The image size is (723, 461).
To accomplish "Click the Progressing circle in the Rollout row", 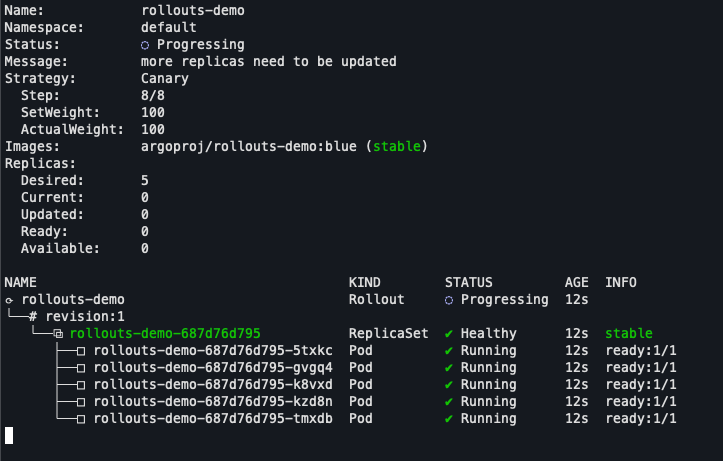I will 449,300.
